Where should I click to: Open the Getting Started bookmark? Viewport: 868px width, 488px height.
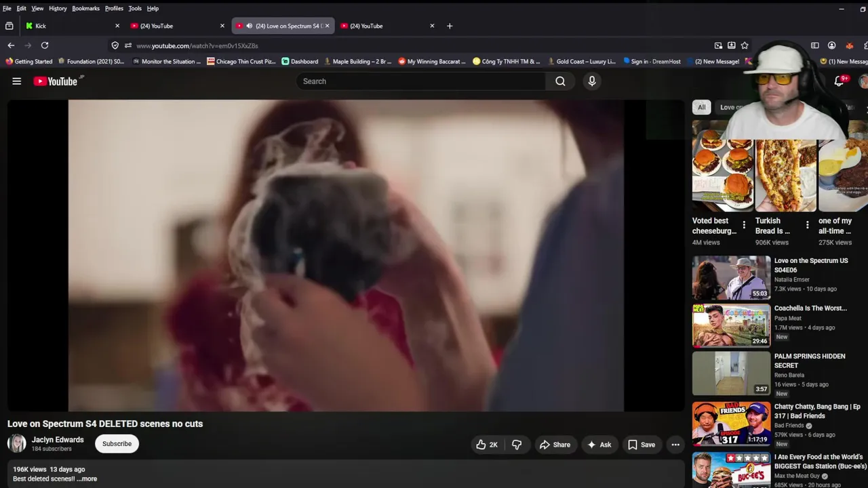pos(28,61)
